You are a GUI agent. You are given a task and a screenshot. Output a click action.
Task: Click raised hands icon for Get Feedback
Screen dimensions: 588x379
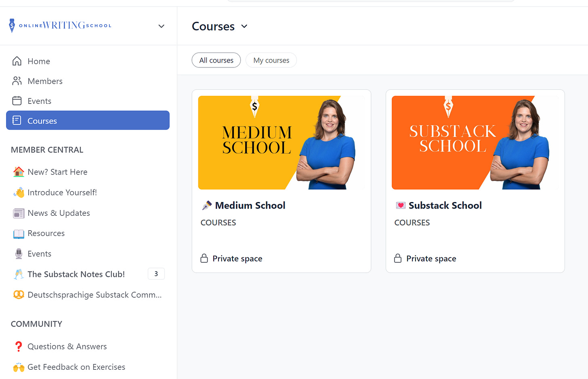19,367
